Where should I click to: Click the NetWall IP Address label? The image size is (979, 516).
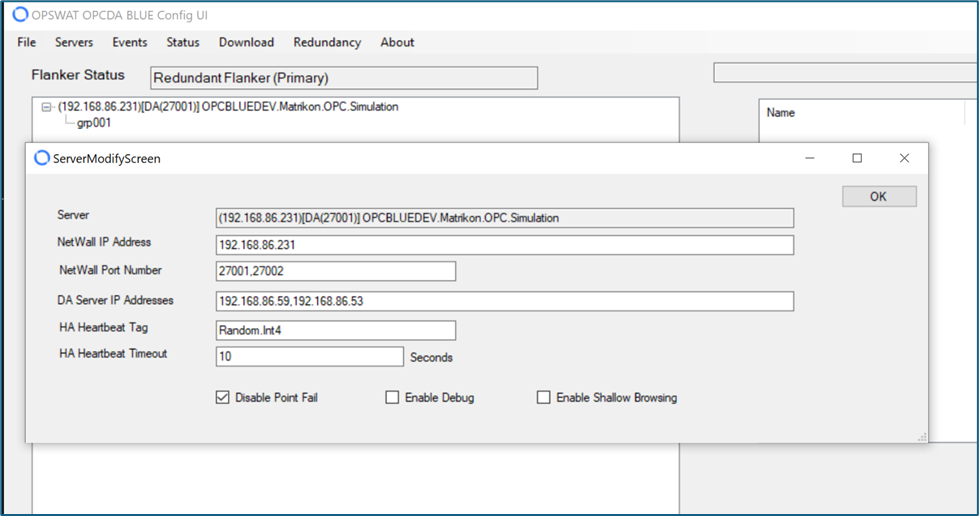[104, 242]
